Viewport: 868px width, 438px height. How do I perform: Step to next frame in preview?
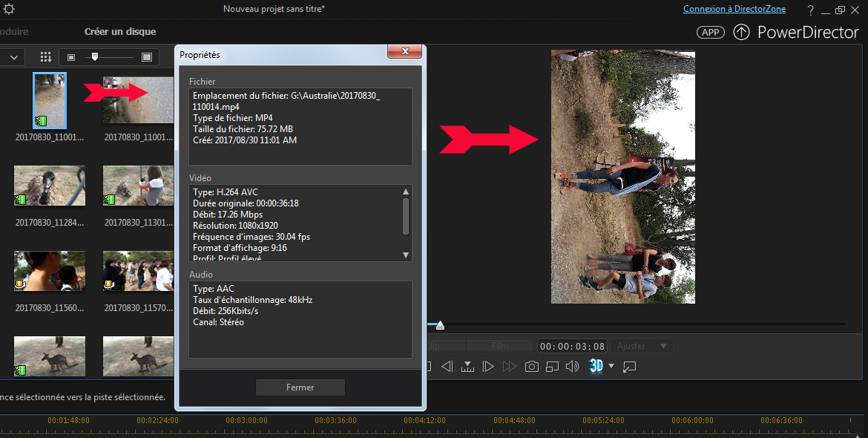488,367
